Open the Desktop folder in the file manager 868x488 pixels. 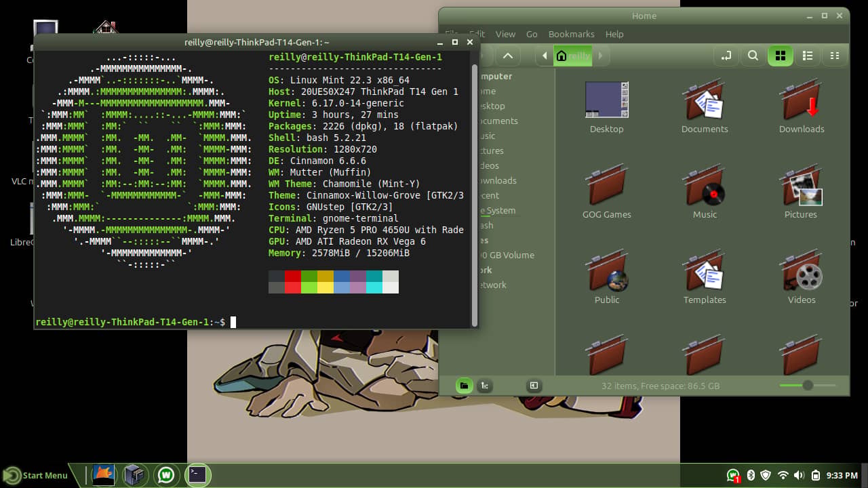click(607, 100)
